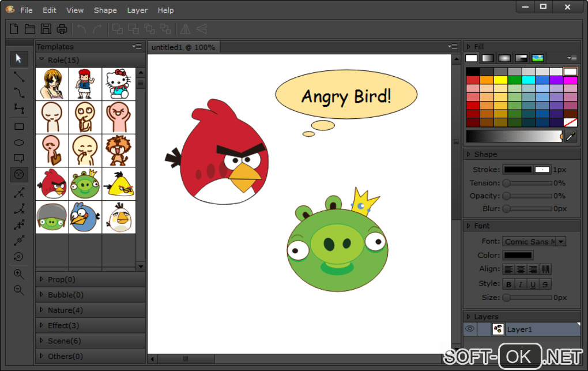Viewport: 588px width, 371px height.
Task: Pick color with the eyedropper icon
Action: point(570,136)
